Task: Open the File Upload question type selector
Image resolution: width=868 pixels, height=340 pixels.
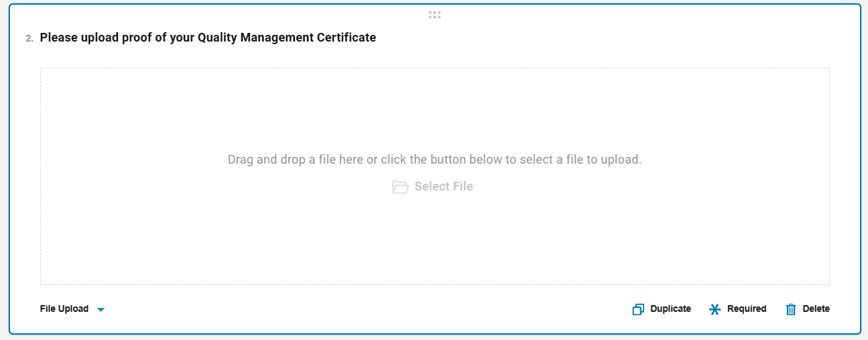Action: pyautogui.click(x=64, y=309)
